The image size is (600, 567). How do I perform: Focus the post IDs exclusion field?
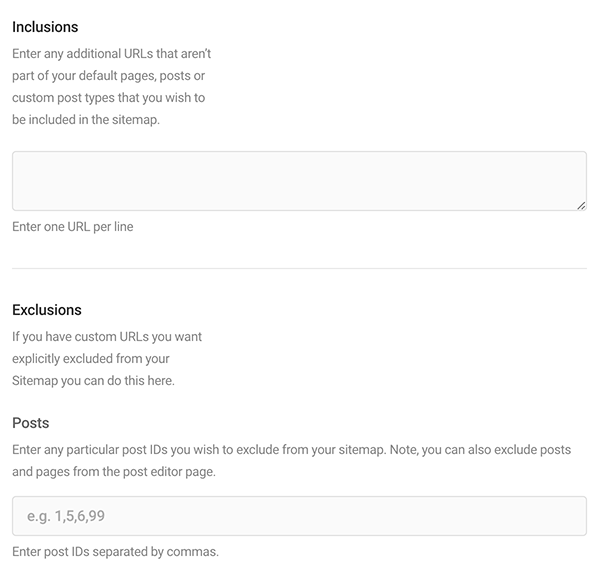click(x=299, y=516)
